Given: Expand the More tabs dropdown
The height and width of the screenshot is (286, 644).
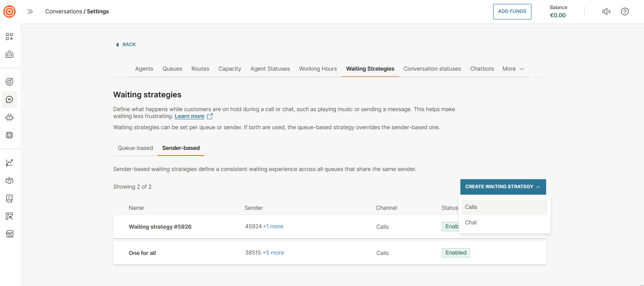Looking at the screenshot, I should click(513, 69).
